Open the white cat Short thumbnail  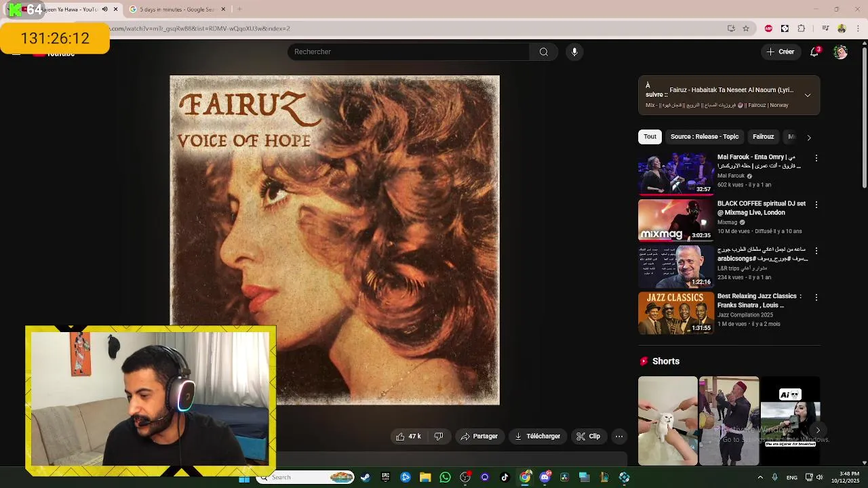pyautogui.click(x=667, y=421)
